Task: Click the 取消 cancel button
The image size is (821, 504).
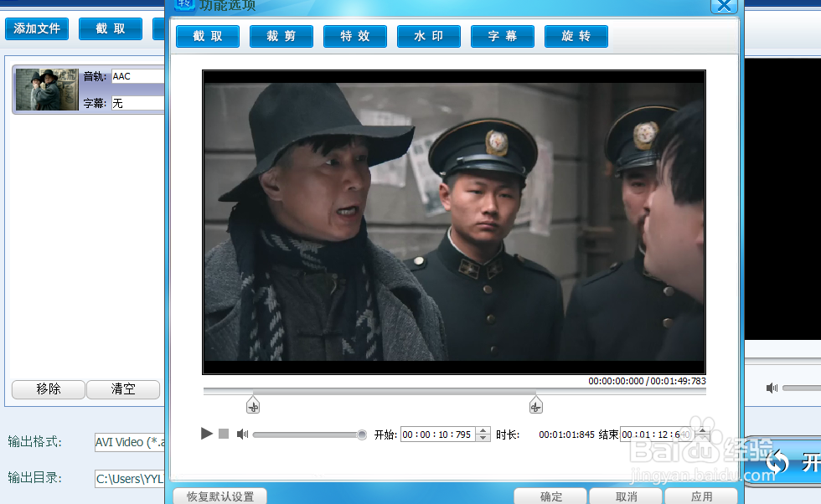Action: 627,496
